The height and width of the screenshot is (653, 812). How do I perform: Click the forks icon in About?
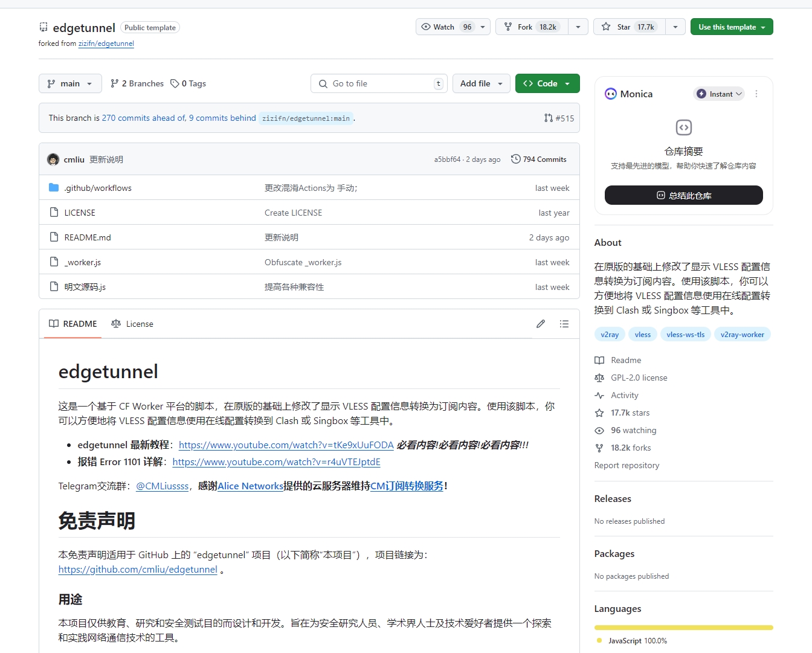(599, 448)
